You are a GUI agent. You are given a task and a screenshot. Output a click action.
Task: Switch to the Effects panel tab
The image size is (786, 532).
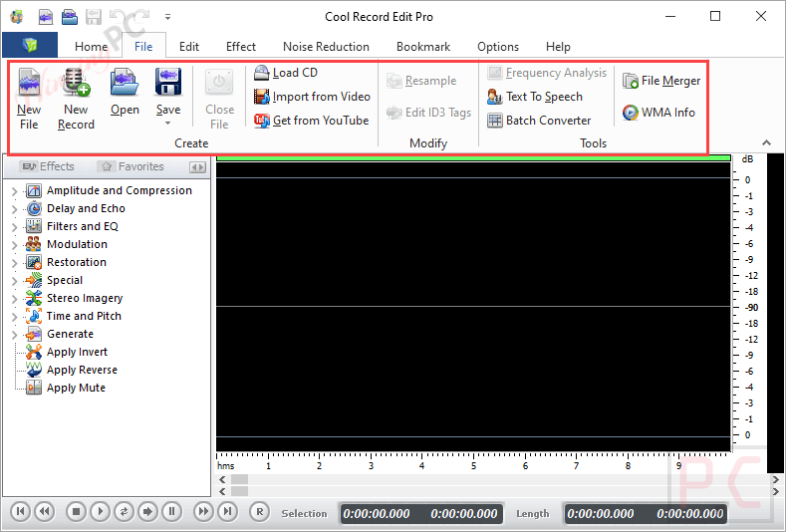pos(47,166)
